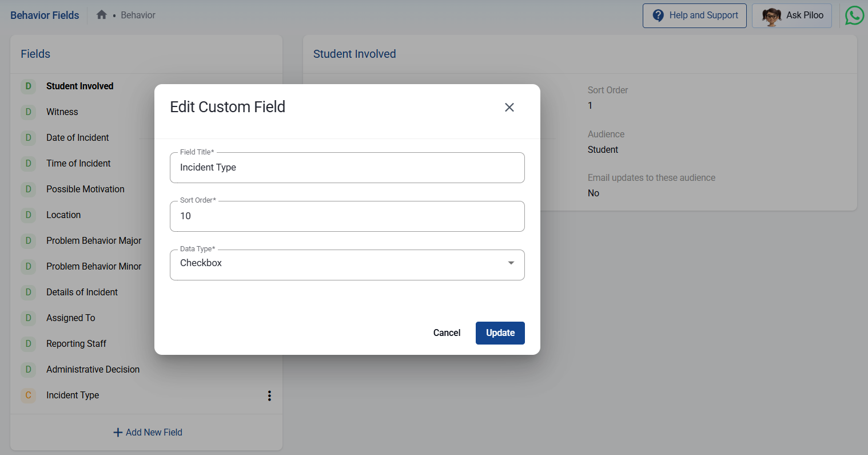Click the Field Title input
This screenshot has width=868, height=455.
(x=347, y=168)
